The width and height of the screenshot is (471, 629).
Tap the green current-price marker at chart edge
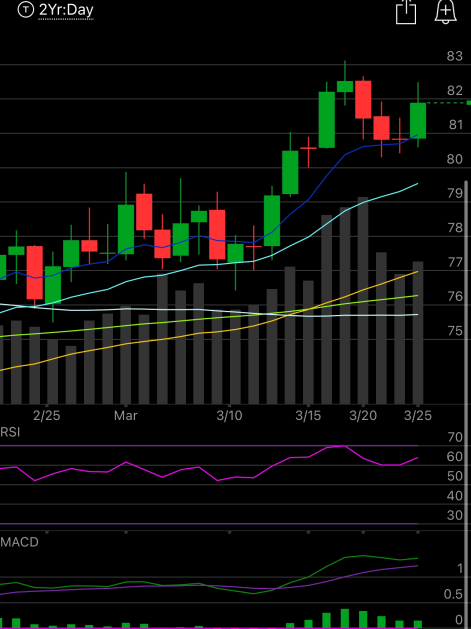tap(469, 103)
